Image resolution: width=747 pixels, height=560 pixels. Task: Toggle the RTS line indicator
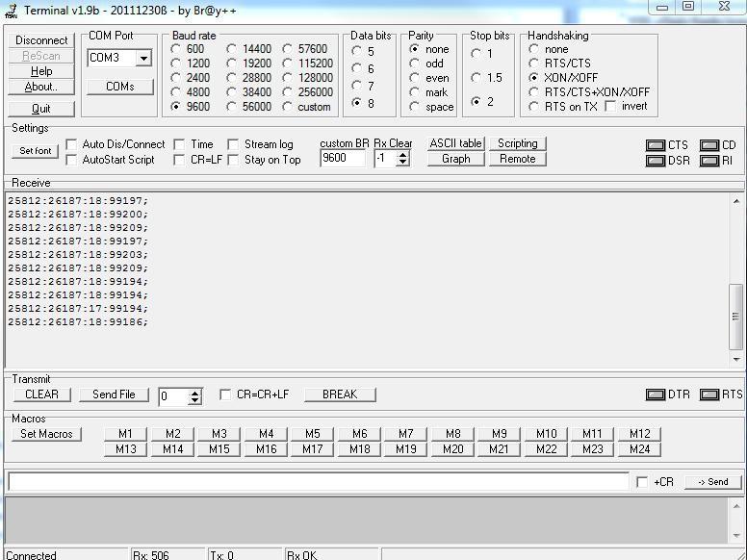click(708, 395)
